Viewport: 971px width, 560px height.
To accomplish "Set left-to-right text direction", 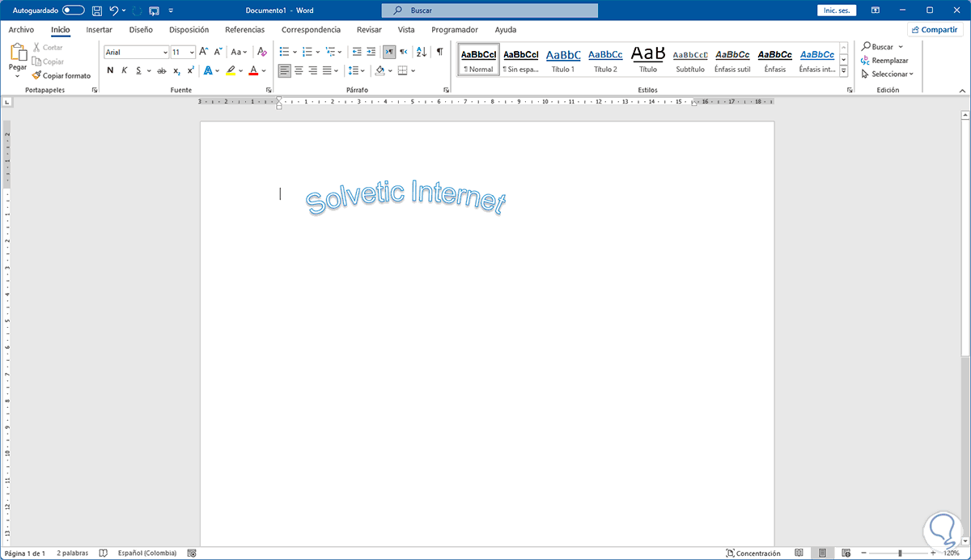I will pos(389,52).
